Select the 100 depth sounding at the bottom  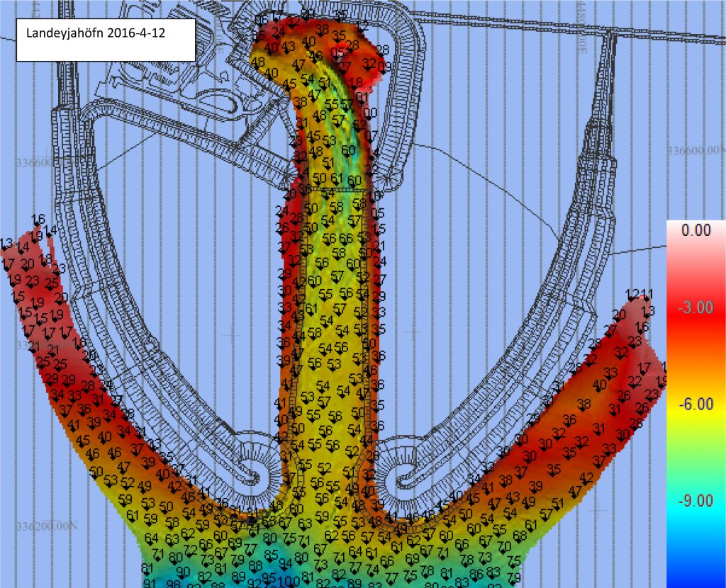289,582
